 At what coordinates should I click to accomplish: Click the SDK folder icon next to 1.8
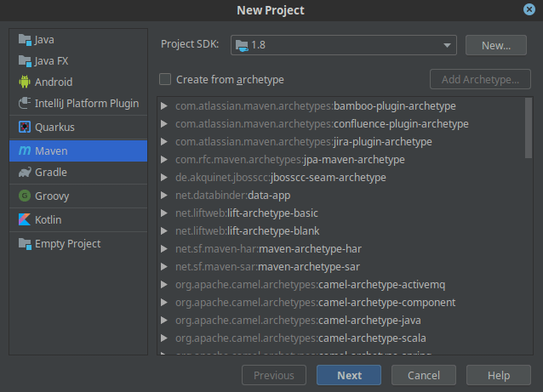(x=242, y=45)
